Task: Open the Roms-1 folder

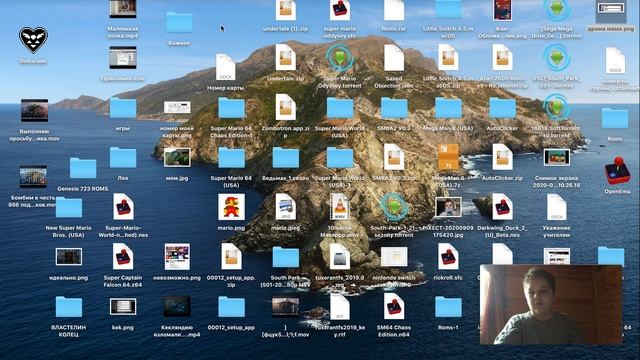Action: 448,307
